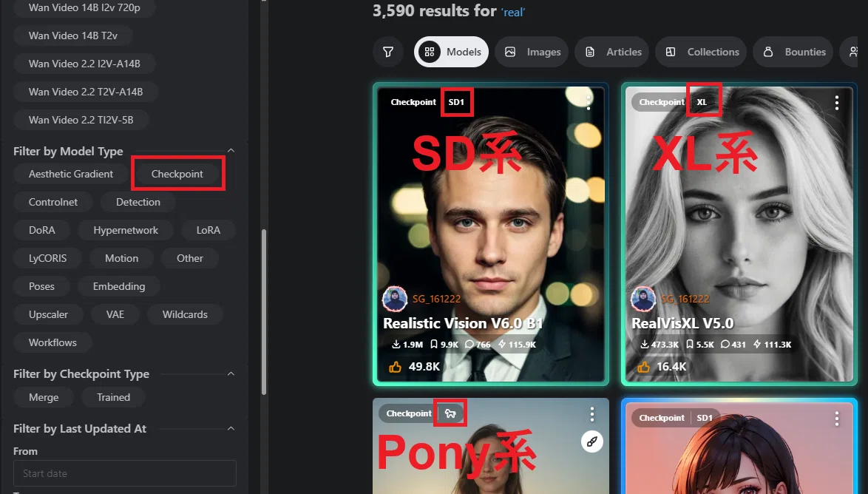
Task: Toggle the Embedding filter chip
Action: [119, 286]
